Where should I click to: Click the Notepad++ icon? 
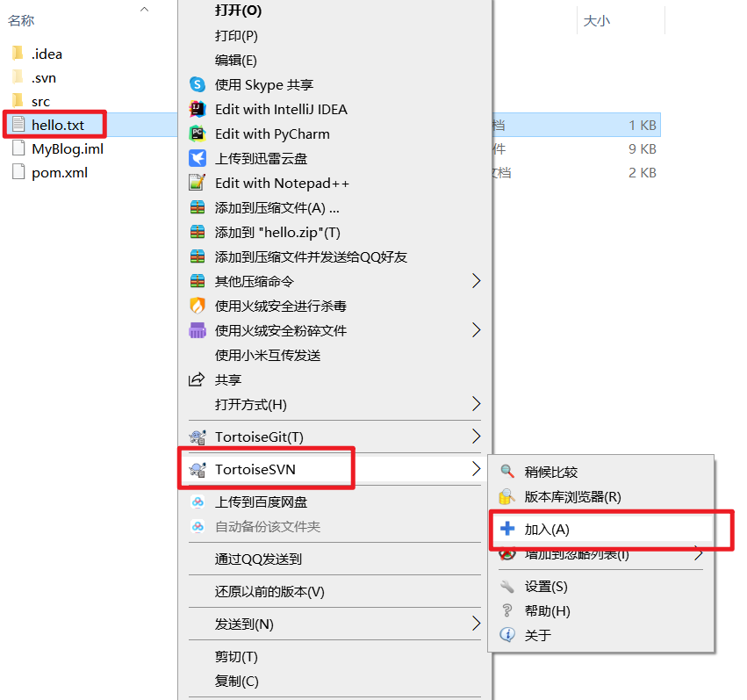click(198, 183)
